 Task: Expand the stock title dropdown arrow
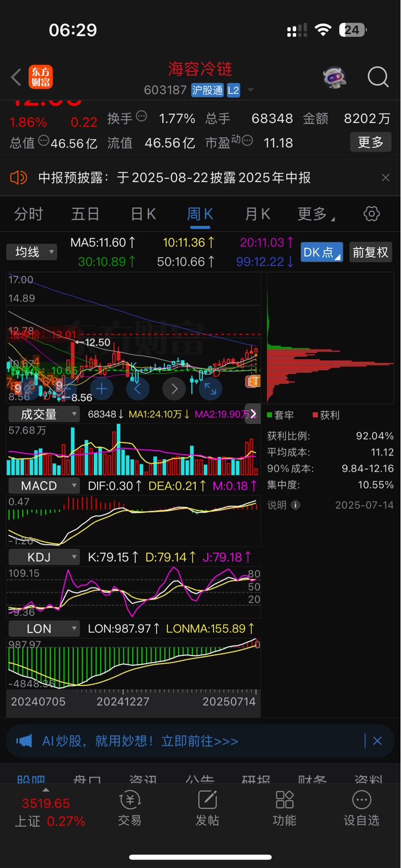tap(251, 90)
